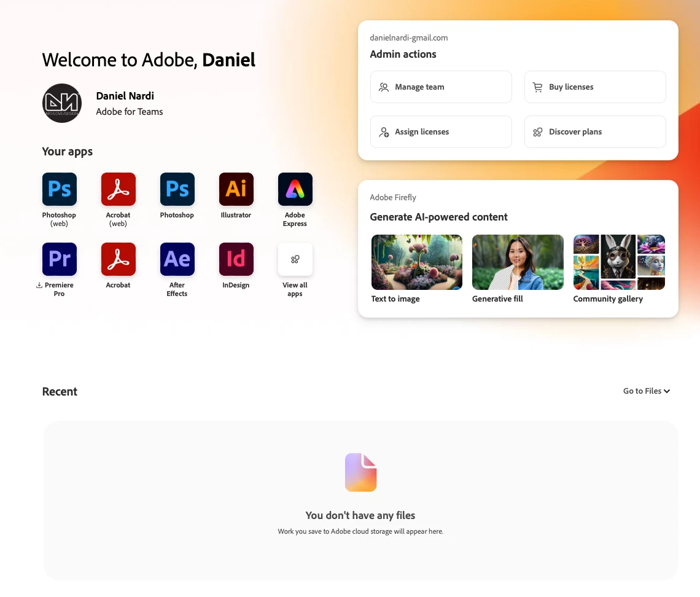700x597 pixels.
Task: Expand the Go to Files dropdown
Action: (647, 391)
